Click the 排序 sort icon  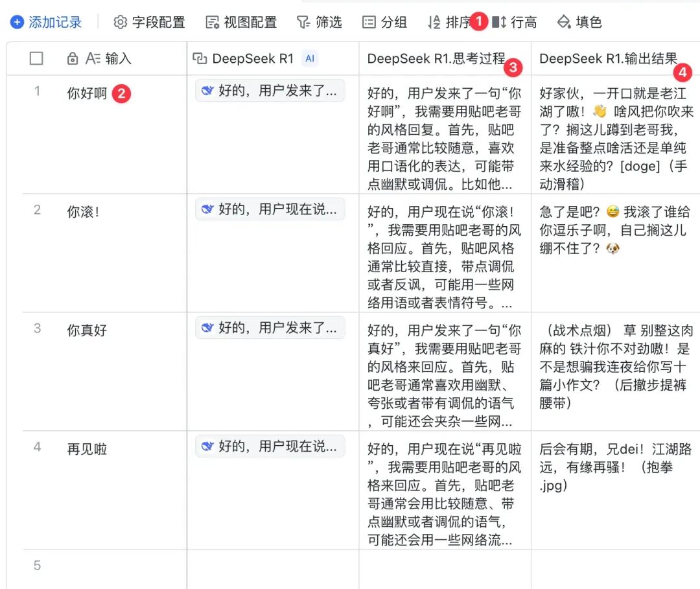[x=434, y=22]
